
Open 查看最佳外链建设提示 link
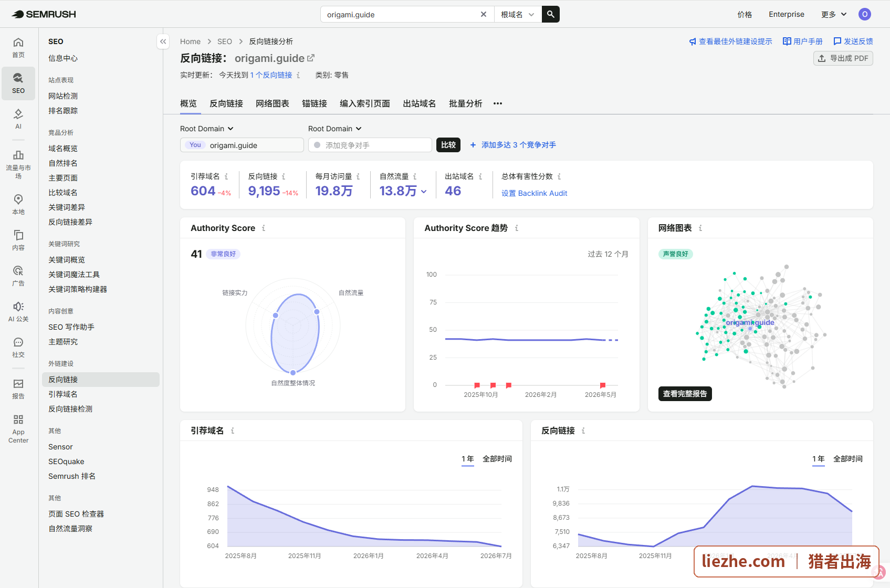pyautogui.click(x=731, y=41)
